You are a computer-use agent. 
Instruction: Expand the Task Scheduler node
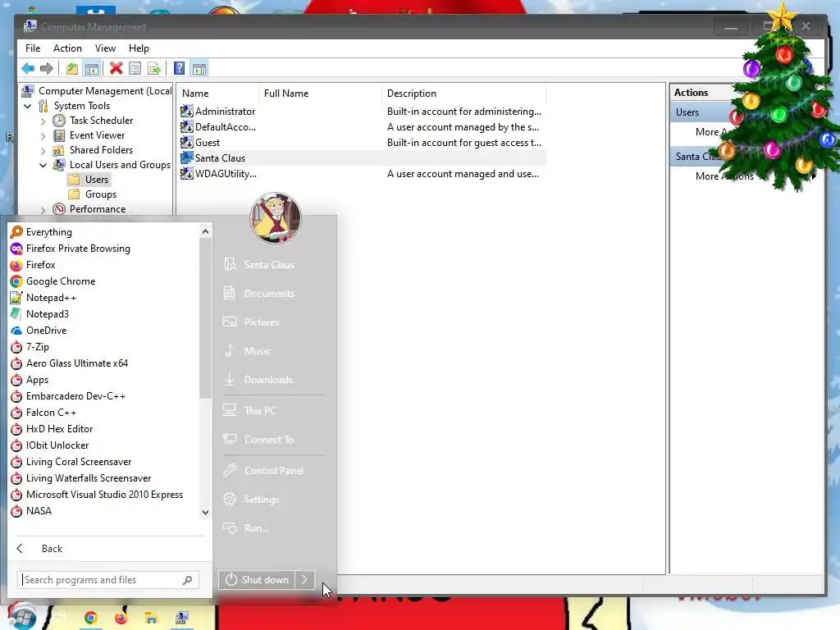43,121
